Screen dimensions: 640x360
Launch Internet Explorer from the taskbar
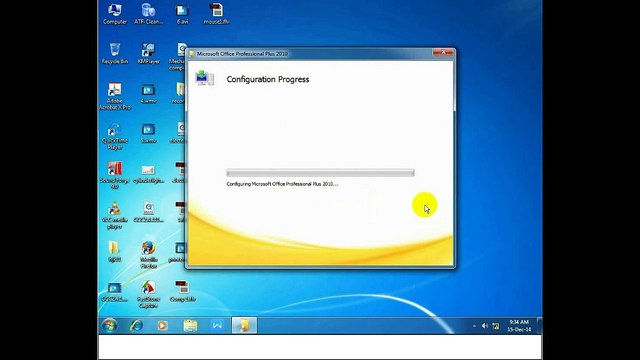pyautogui.click(x=136, y=326)
